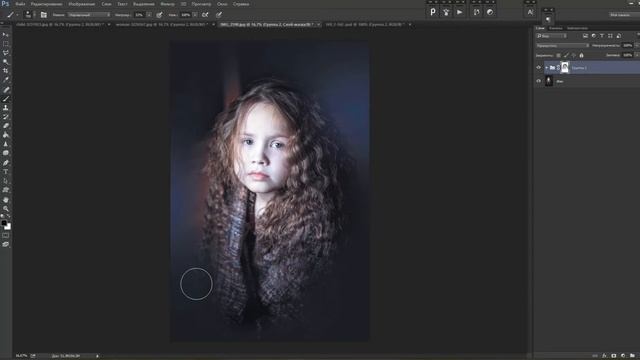Hide the Группа 1 layer group
This screenshot has width=640, height=360.
[538, 68]
